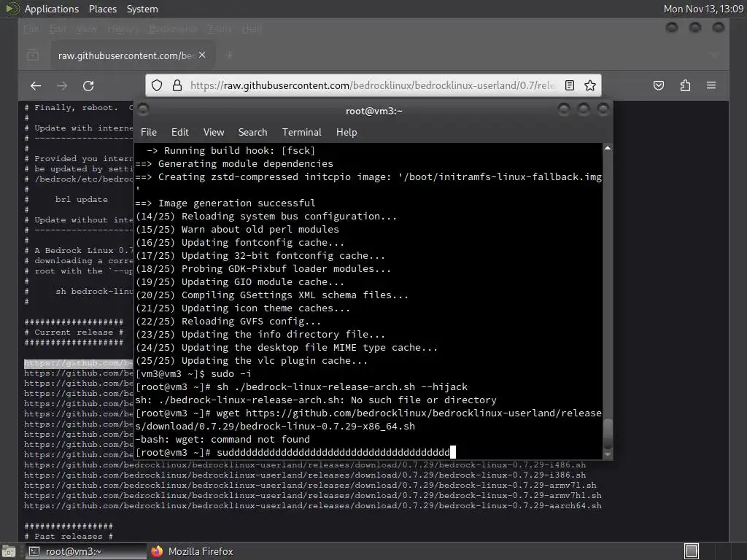Click Firefox View icon left of tab

click(33, 55)
